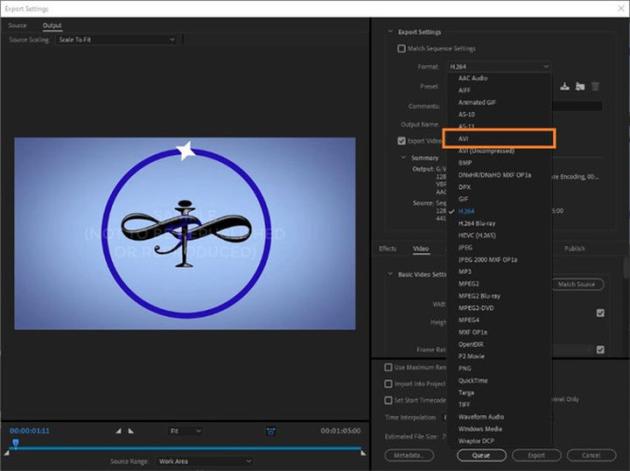
Task: Click the preview timeline scrubber bar
Action: pyautogui.click(x=187, y=448)
